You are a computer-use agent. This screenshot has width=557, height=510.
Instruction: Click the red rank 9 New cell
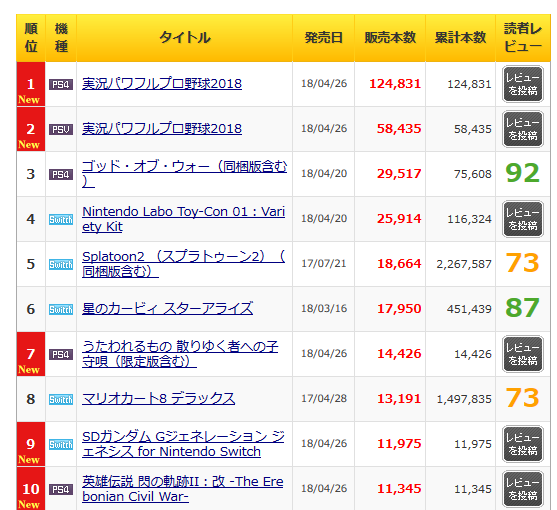click(31, 444)
